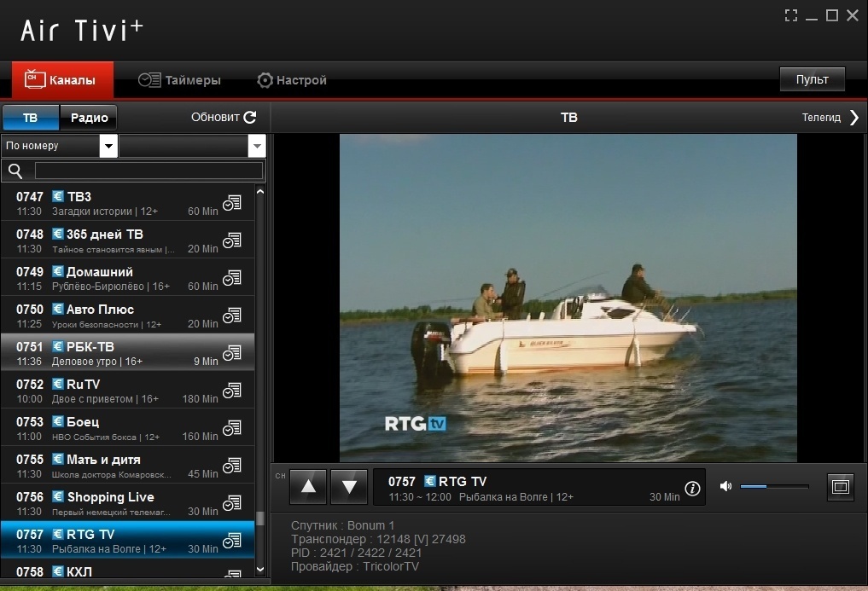Viewport: 868px width, 591px height.
Task: Adjust the volume slider
Action: coord(774,486)
